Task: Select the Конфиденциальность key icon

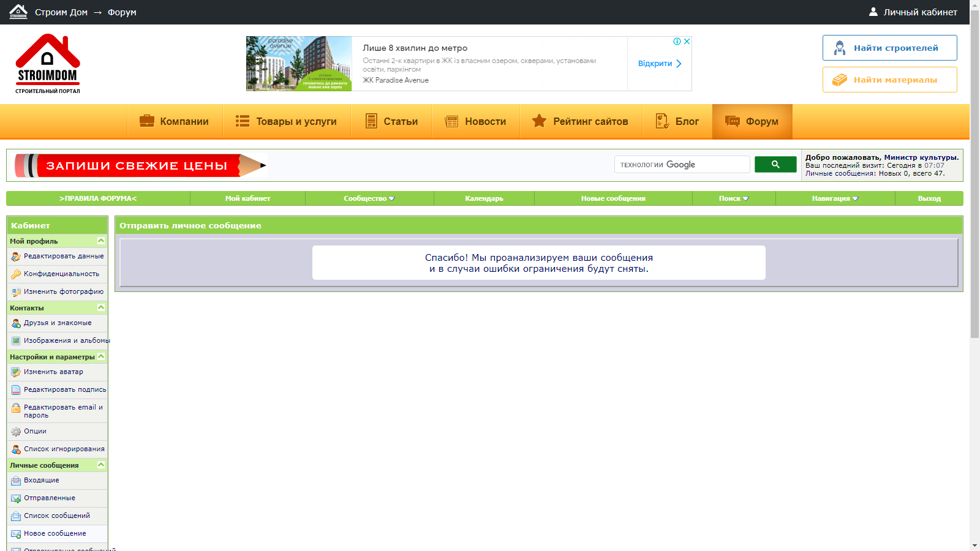Action: click(x=15, y=274)
